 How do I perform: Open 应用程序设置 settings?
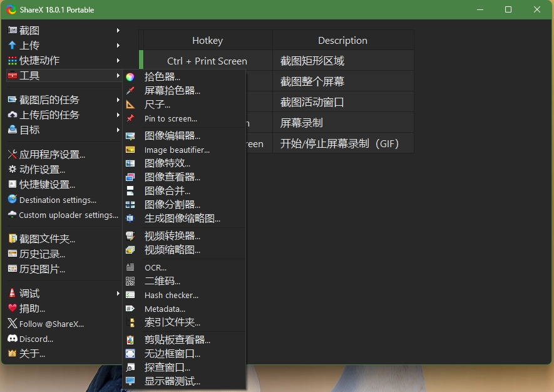tap(52, 155)
